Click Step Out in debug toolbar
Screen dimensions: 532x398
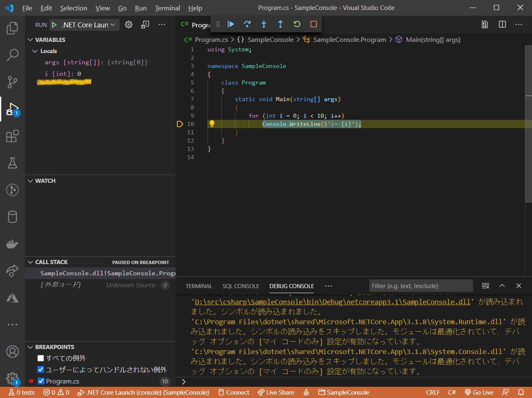(281, 24)
